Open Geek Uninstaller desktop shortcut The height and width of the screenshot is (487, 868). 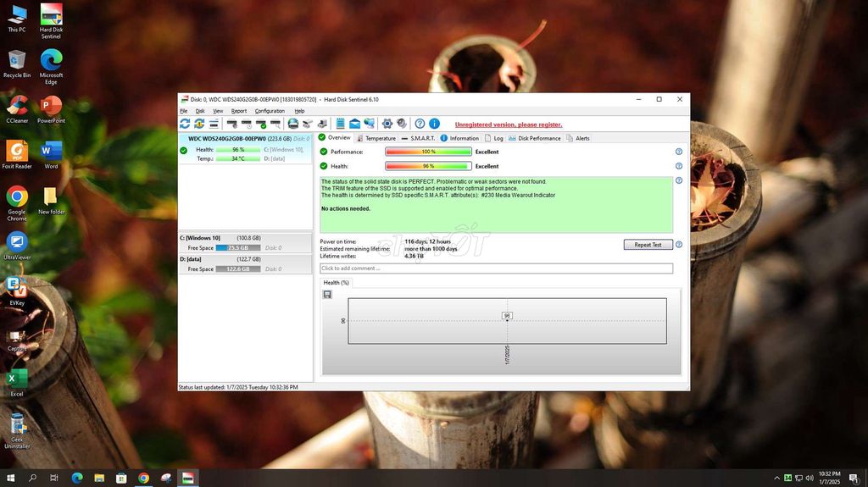[x=17, y=431]
